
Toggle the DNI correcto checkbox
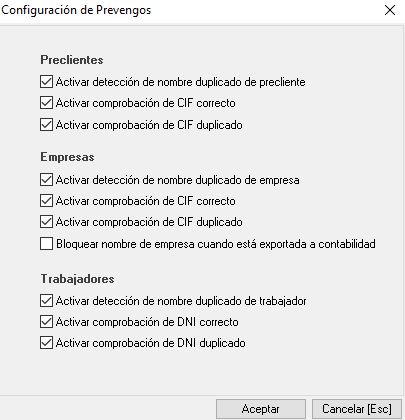tap(46, 322)
